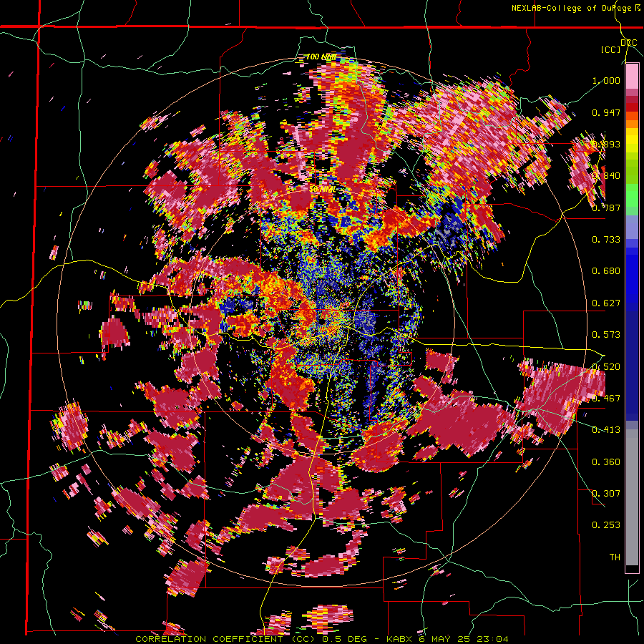Click the 0.360 legend value

(x=606, y=462)
